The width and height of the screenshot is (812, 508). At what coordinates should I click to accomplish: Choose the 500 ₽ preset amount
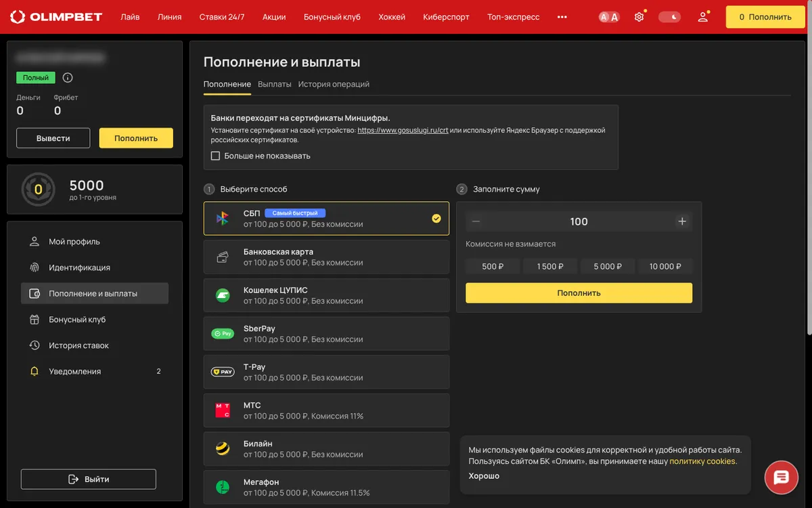tap(493, 266)
